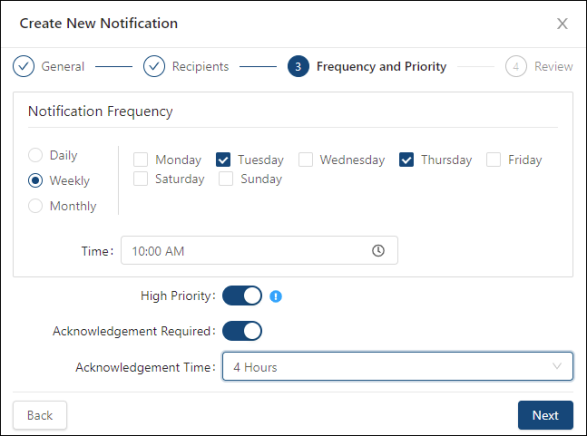Check the Sunday checkbox

tap(226, 179)
